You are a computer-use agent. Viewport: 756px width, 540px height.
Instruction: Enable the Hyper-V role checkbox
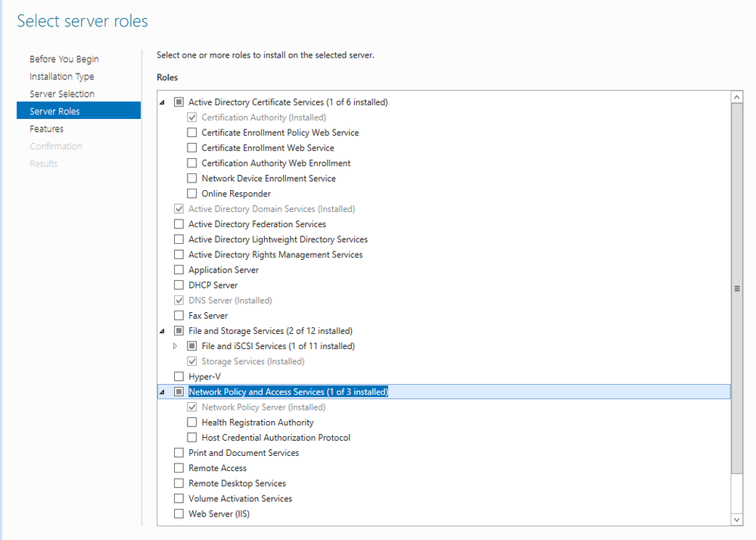pyautogui.click(x=179, y=376)
